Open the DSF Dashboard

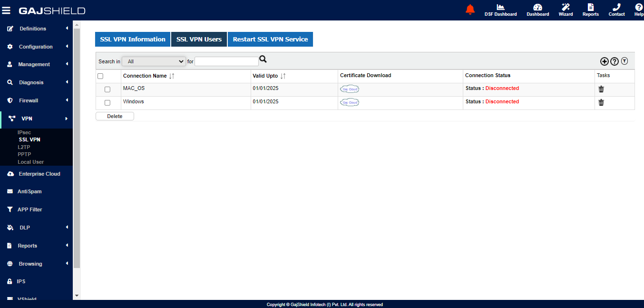(x=500, y=10)
